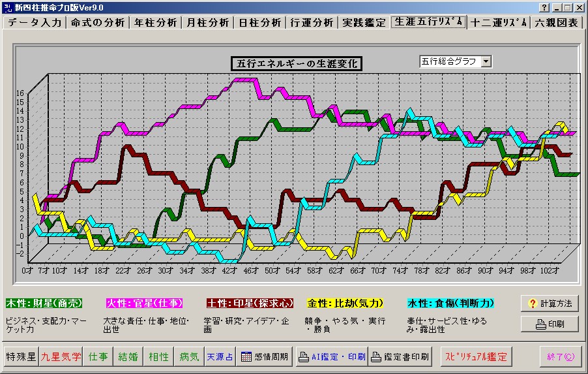The height and width of the screenshot is (374, 588).
Task: Open 行運分析 tab
Action: click(x=312, y=23)
